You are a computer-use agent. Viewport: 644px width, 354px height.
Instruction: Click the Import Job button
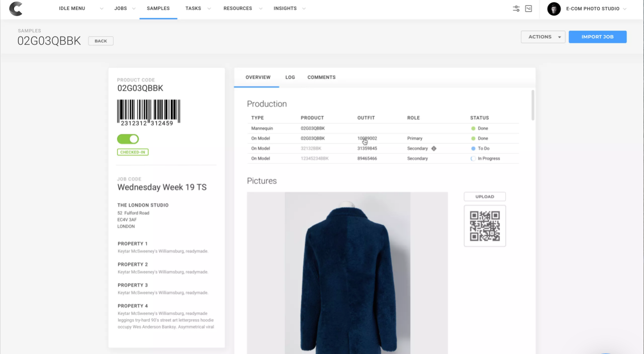(x=597, y=37)
